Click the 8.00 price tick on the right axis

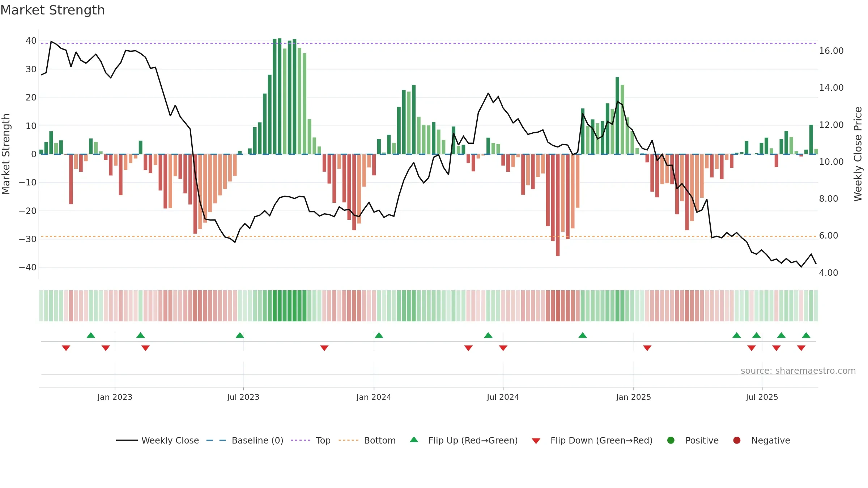pyautogui.click(x=828, y=199)
